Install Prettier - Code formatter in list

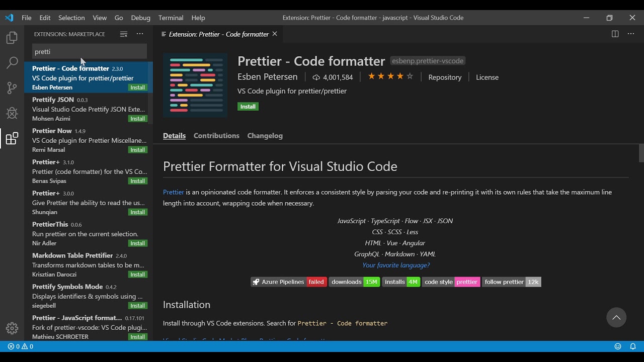click(x=138, y=87)
